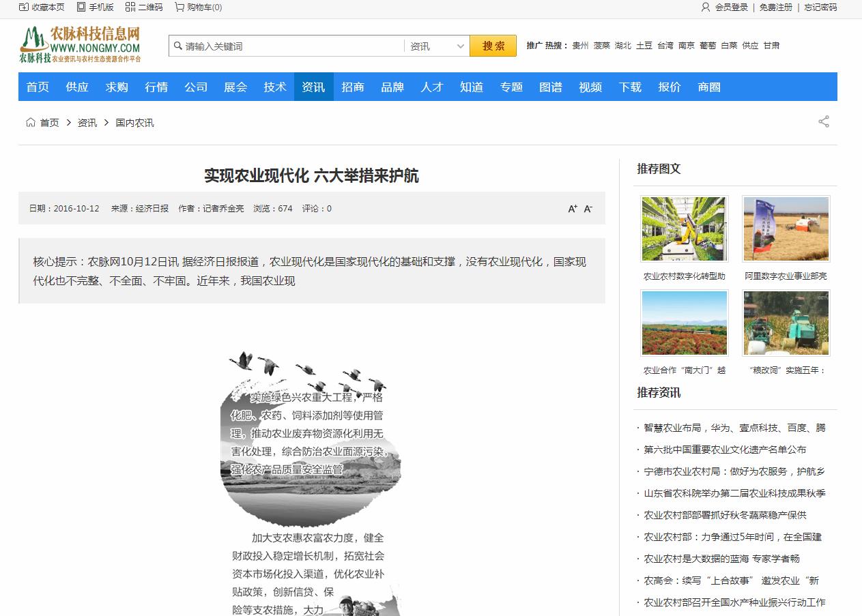The image size is (862, 616).
Task: Open the 公司 nav tab
Action: click(196, 87)
